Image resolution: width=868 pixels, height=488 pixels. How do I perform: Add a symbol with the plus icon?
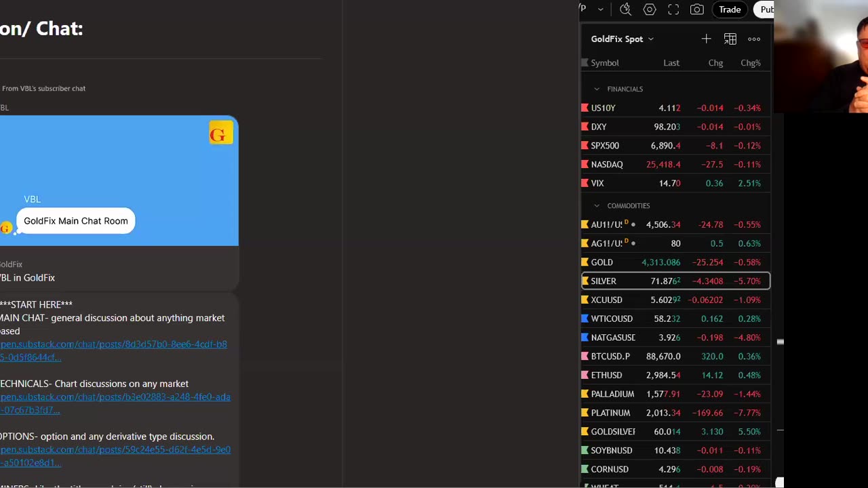(x=706, y=39)
